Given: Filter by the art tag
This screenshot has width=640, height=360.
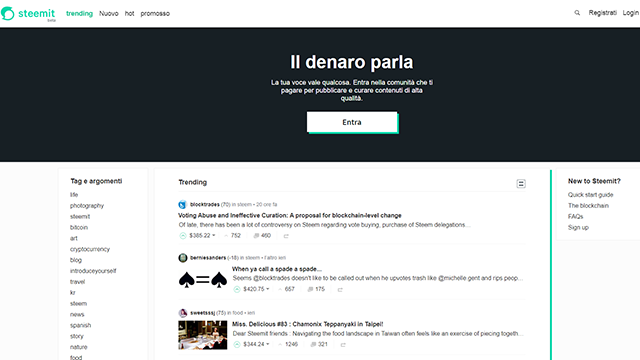Looking at the screenshot, I should (73, 238).
